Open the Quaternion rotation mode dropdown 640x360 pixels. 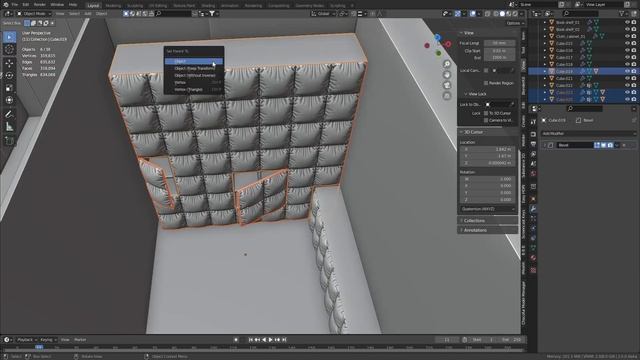coord(488,209)
